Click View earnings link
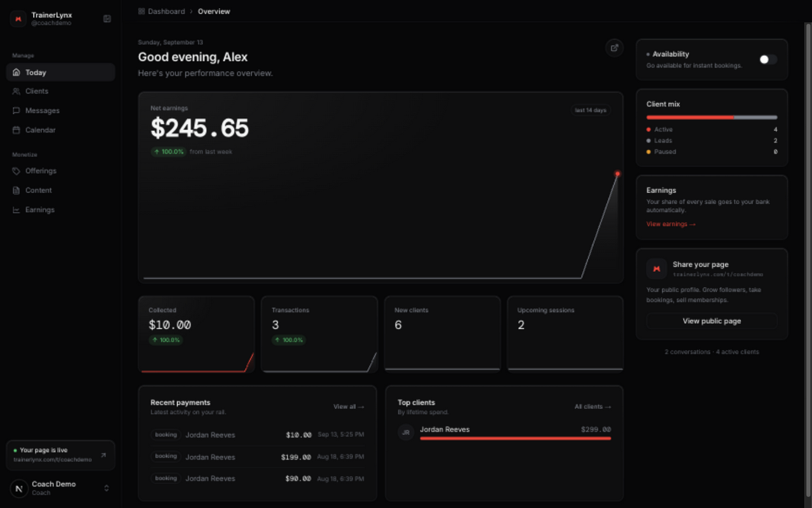Image resolution: width=812 pixels, height=508 pixels. [x=671, y=224]
